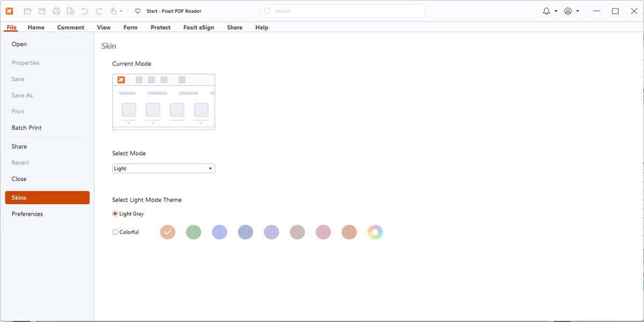Switch to the Comment tab

70,27
